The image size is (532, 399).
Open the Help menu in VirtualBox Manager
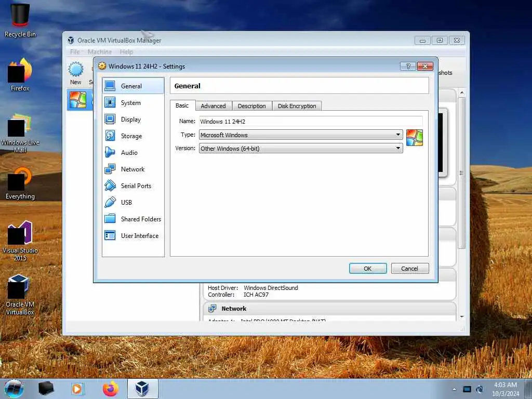[126, 51]
